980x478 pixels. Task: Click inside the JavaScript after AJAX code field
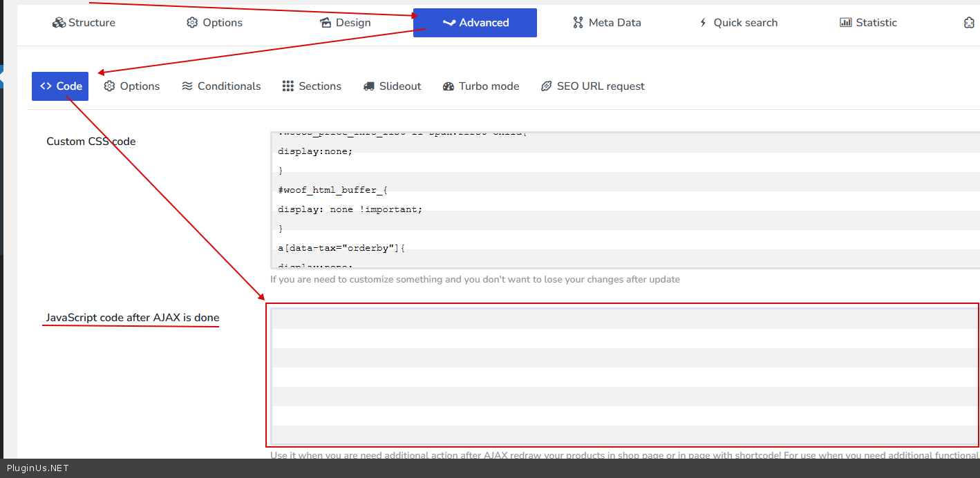point(622,375)
